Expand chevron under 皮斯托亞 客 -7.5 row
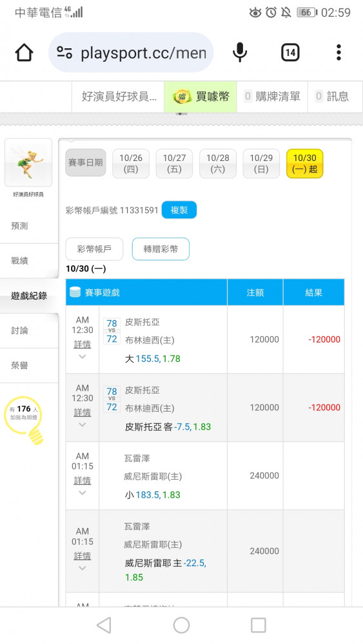This screenshot has width=363, height=644. click(x=83, y=425)
